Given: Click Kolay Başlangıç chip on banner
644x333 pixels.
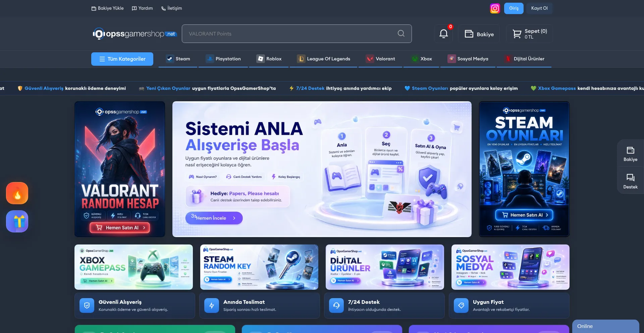Looking at the screenshot, I should click(286, 177).
